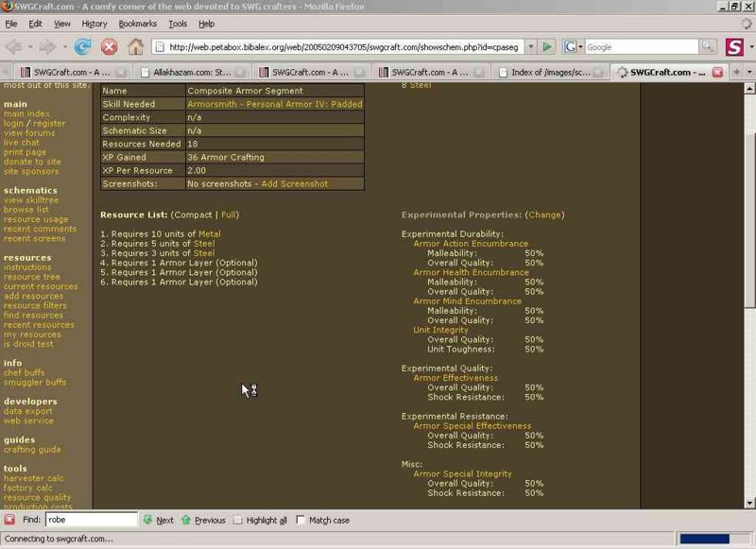
Task: Enable the Highlight all checkbox
Action: click(238, 520)
